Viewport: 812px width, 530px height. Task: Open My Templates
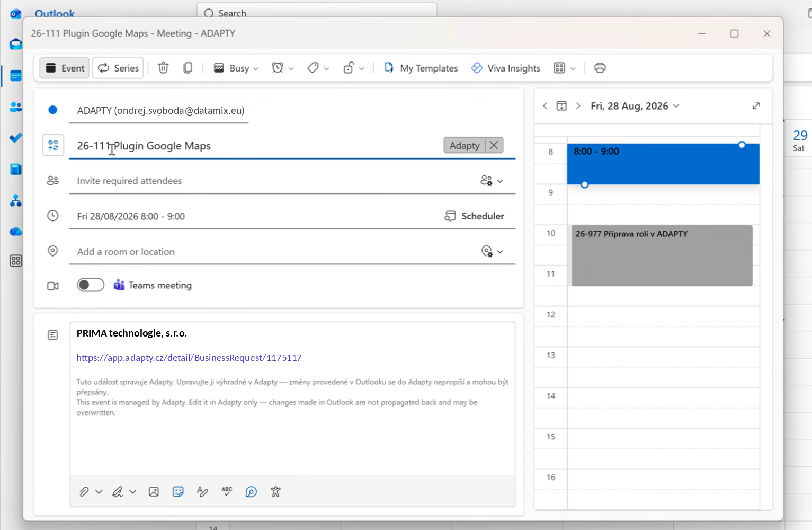[x=421, y=68]
